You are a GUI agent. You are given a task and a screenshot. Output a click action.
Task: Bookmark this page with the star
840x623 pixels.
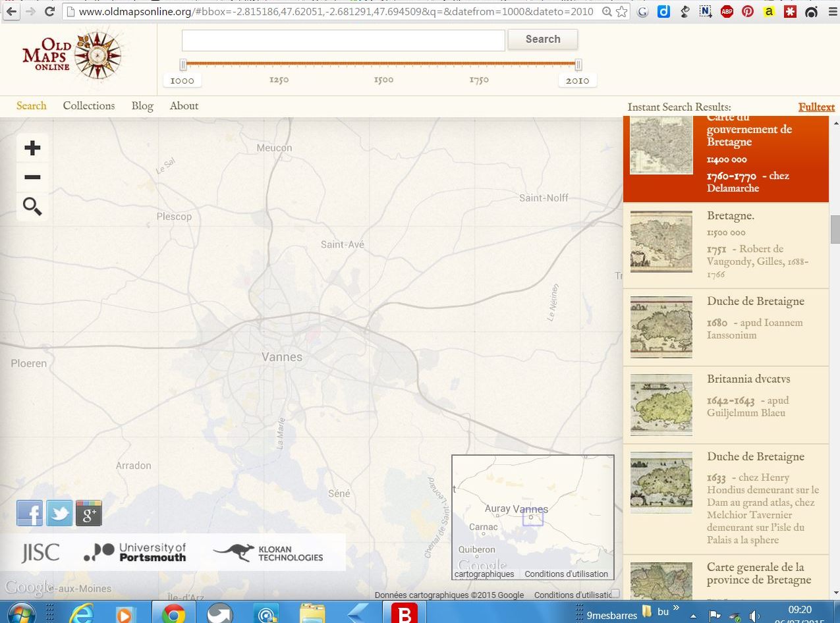point(622,11)
